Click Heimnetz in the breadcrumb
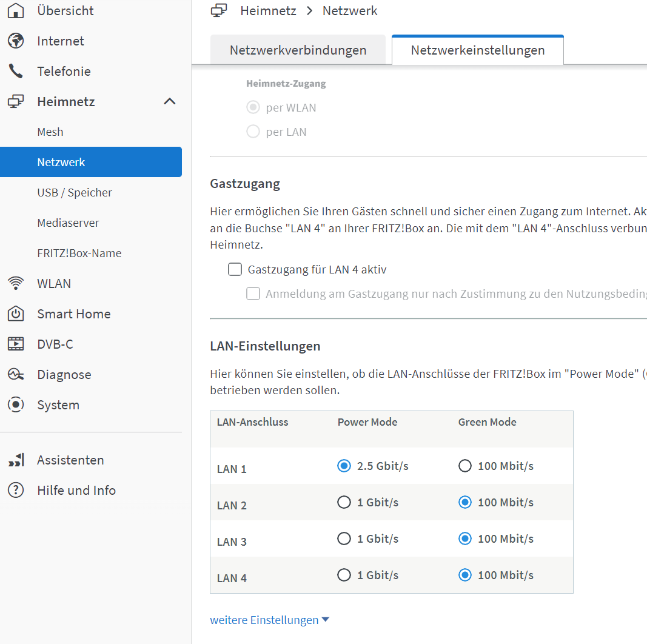This screenshot has width=647, height=644. click(268, 10)
